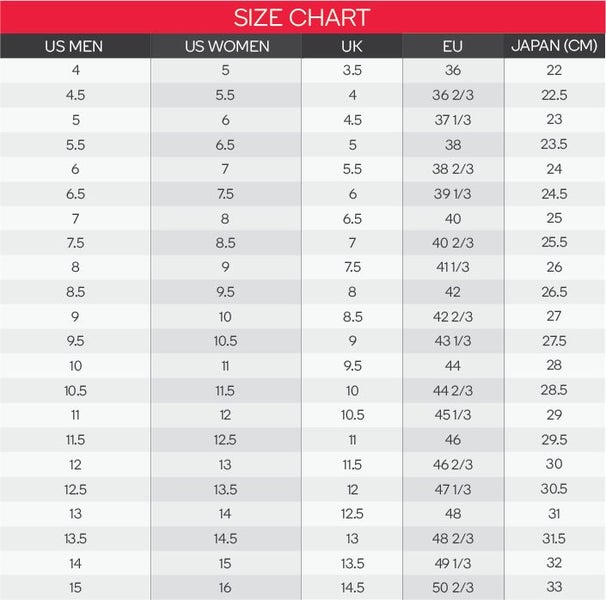The width and height of the screenshot is (606, 600).
Task: Click the Japan 28.5 cm cell
Action: pos(554,390)
